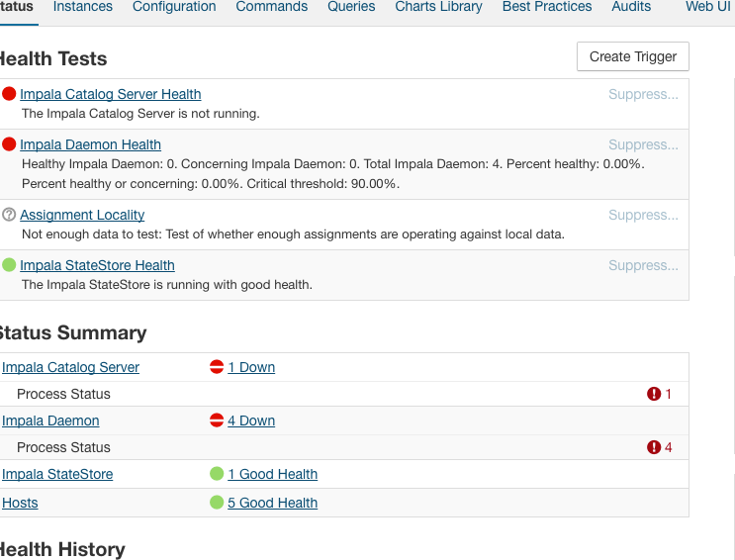Screen dimensions: 735x560
Task: Select the Status tab
Action: tap(17, 7)
